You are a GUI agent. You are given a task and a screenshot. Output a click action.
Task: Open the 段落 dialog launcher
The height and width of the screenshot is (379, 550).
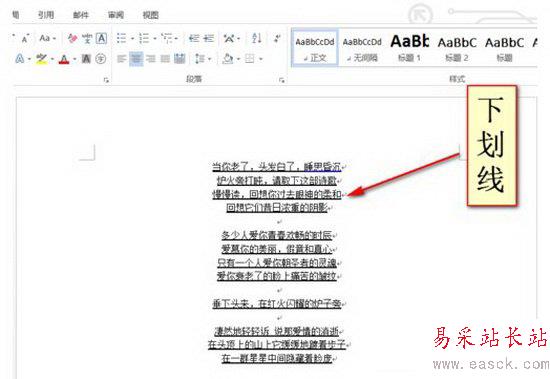pos(281,80)
